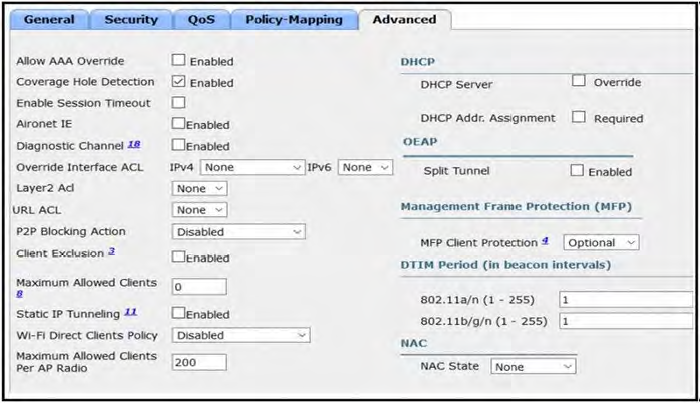Switch to the General tab

48,19
